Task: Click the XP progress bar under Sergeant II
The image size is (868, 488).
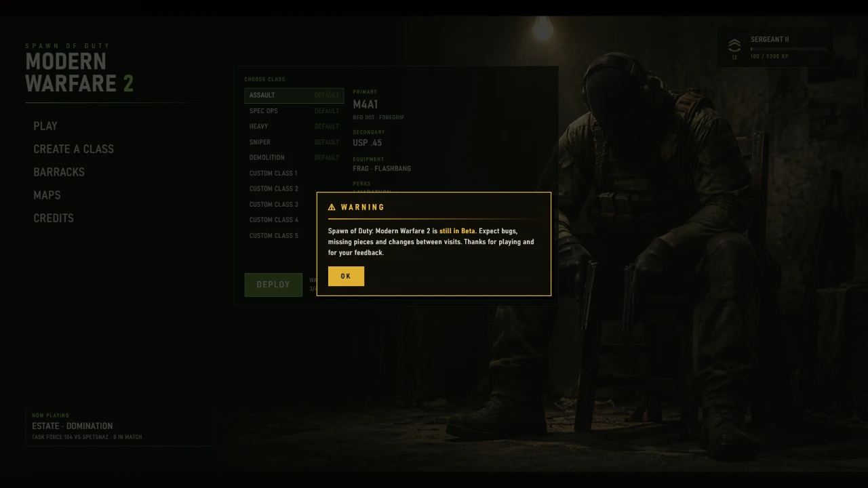Action: tap(789, 49)
